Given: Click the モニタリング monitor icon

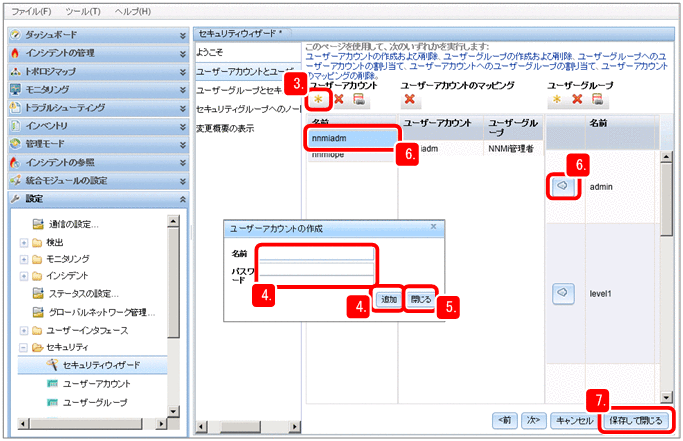Looking at the screenshot, I should click(16, 89).
